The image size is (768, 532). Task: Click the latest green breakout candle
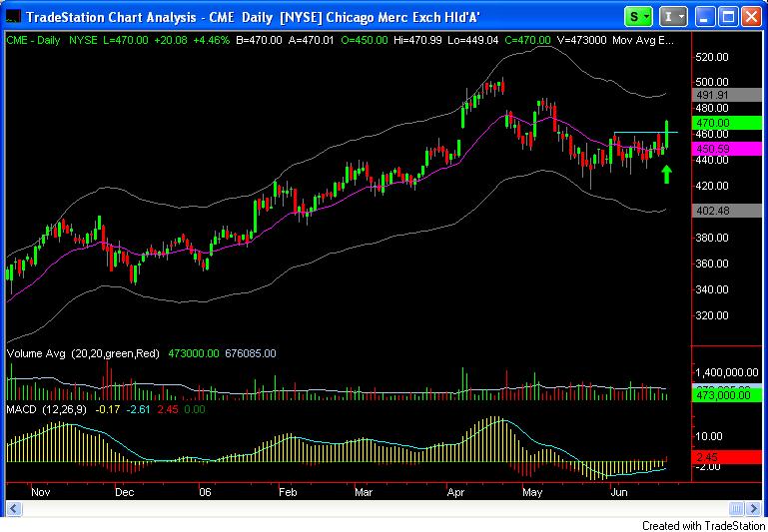coord(667,134)
